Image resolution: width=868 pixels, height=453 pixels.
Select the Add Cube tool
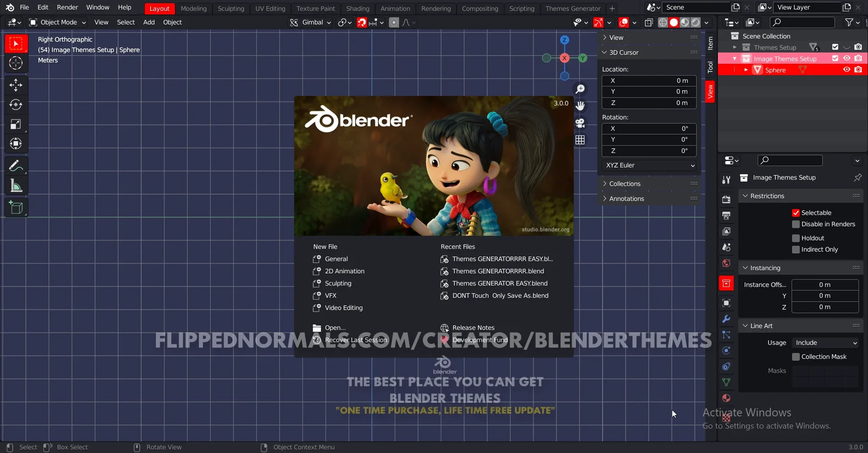point(16,208)
